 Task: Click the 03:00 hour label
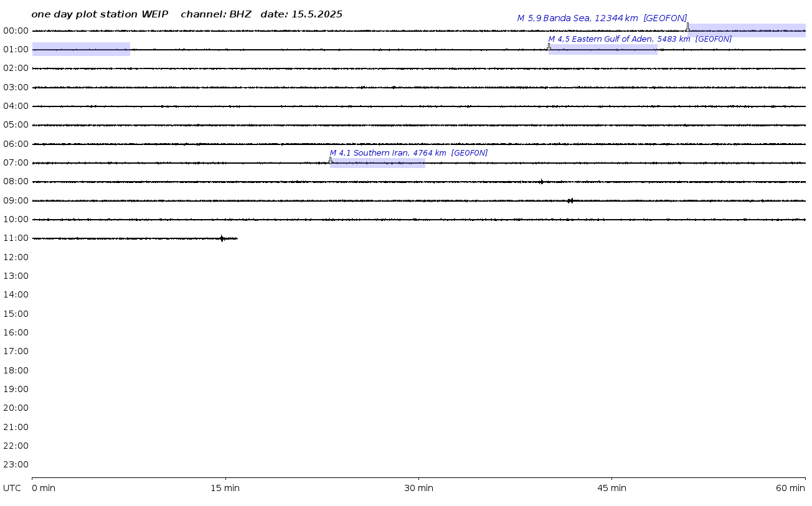point(16,87)
